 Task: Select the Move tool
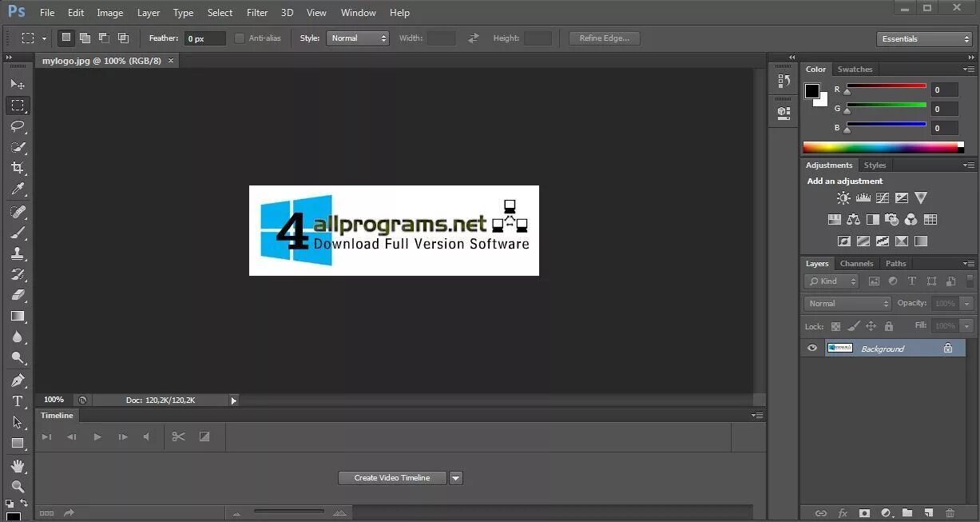point(18,84)
